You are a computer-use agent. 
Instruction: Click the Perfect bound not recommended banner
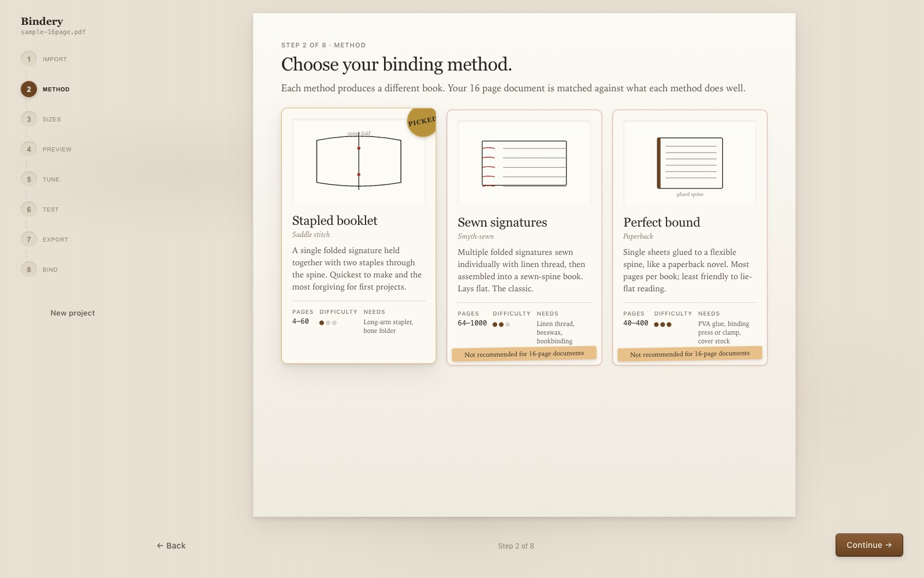tap(690, 354)
